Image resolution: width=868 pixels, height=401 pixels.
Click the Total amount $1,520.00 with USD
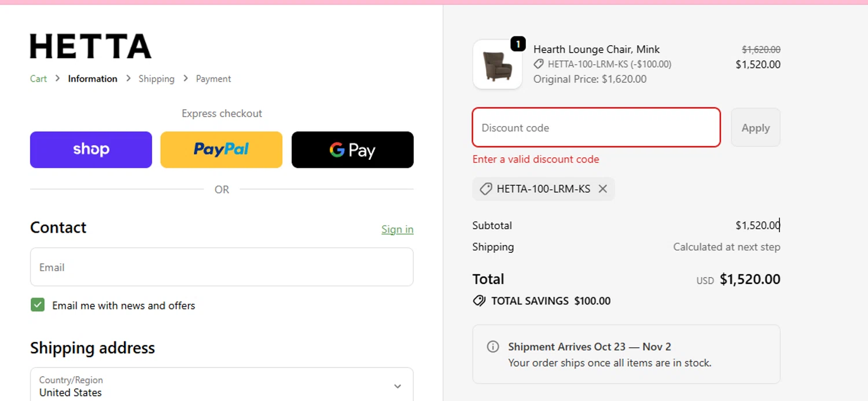click(x=738, y=279)
